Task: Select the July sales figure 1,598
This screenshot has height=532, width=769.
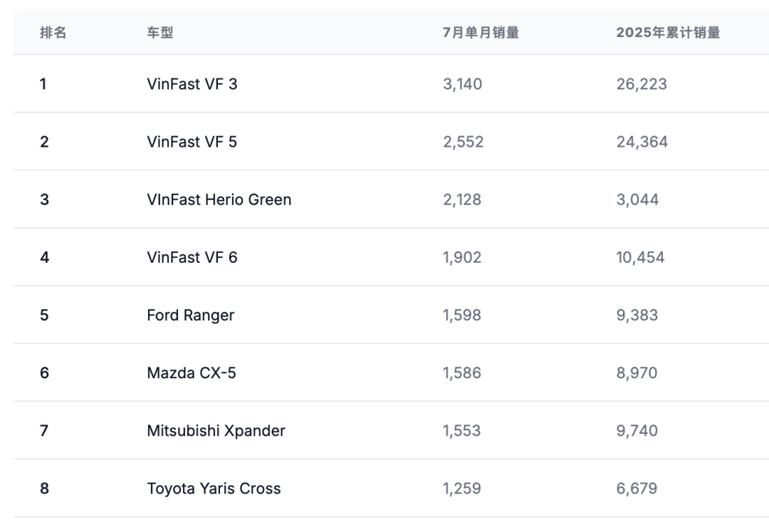Action: [462, 315]
